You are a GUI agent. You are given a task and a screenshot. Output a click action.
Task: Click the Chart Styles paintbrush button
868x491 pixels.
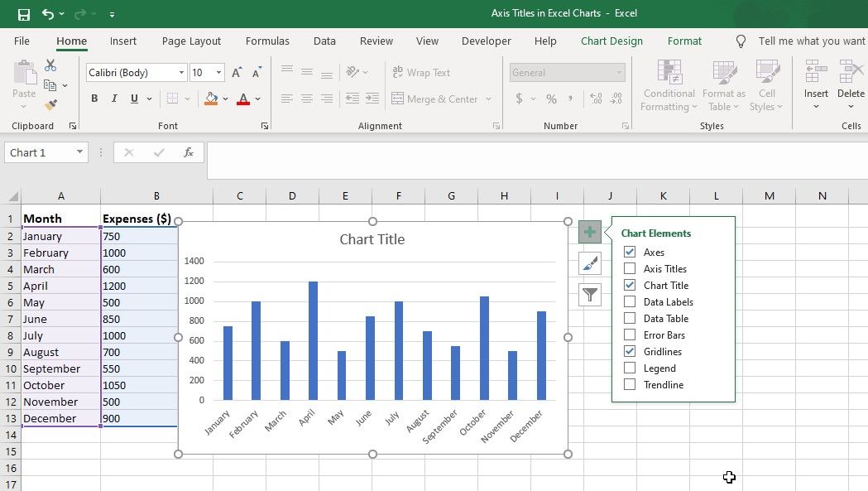click(590, 264)
